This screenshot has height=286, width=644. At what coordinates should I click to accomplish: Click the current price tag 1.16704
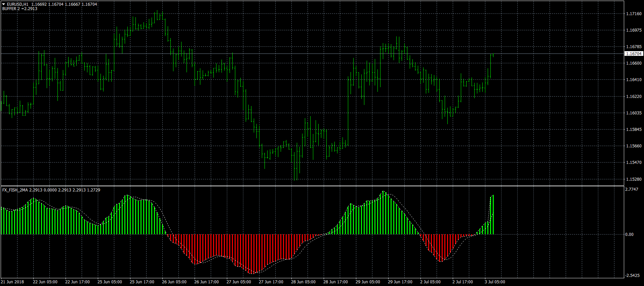point(634,54)
